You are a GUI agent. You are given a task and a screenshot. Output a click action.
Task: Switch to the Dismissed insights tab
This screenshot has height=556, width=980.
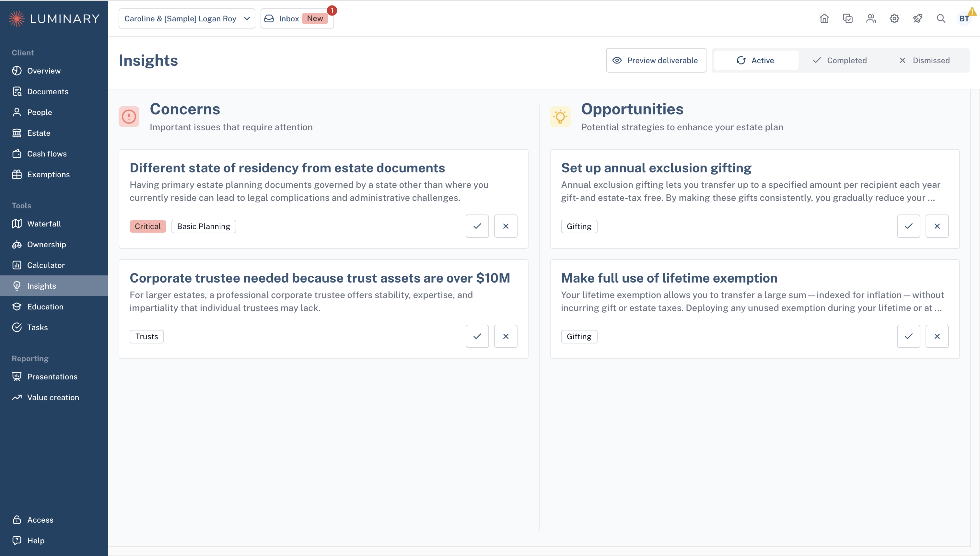pos(925,60)
